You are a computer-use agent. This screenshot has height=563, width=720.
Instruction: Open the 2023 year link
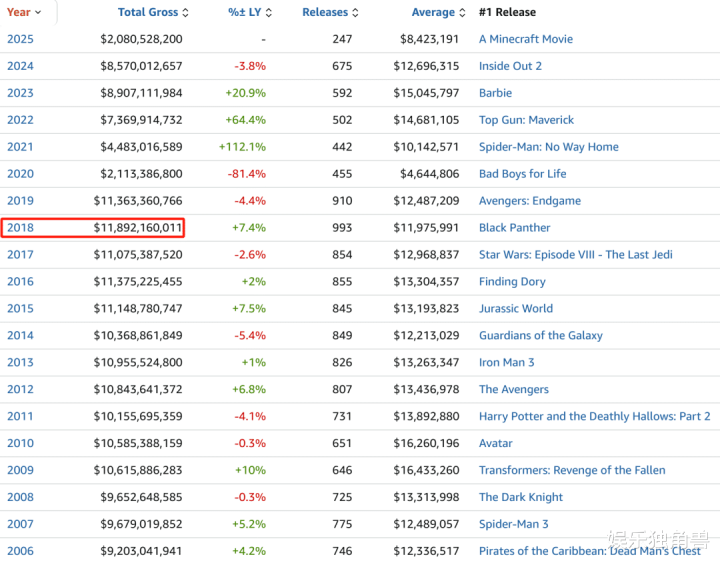(20, 93)
